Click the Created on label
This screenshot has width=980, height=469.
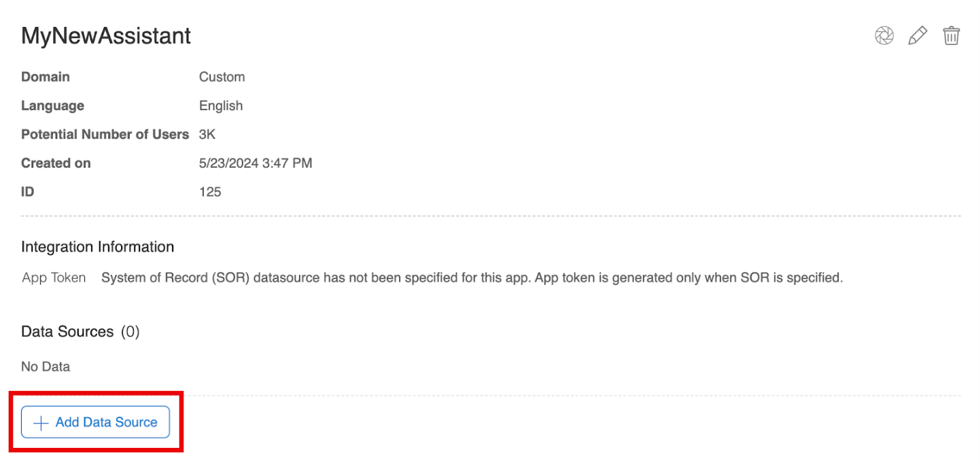tap(56, 163)
